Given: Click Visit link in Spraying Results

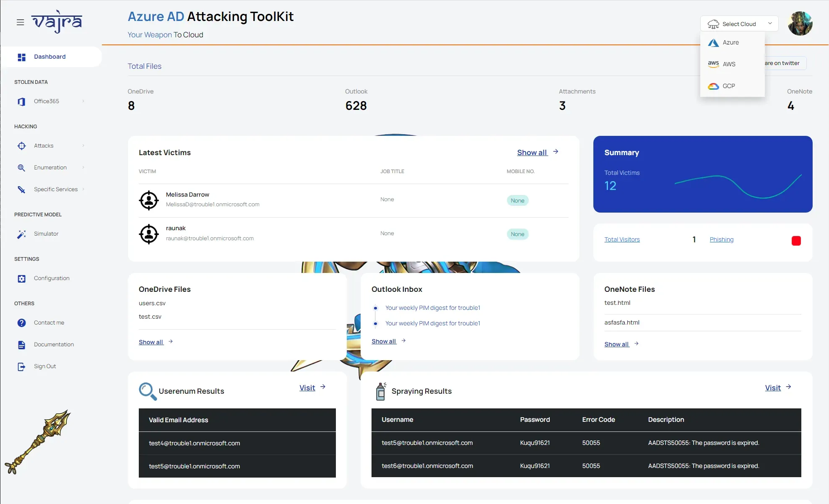Looking at the screenshot, I should coord(773,388).
